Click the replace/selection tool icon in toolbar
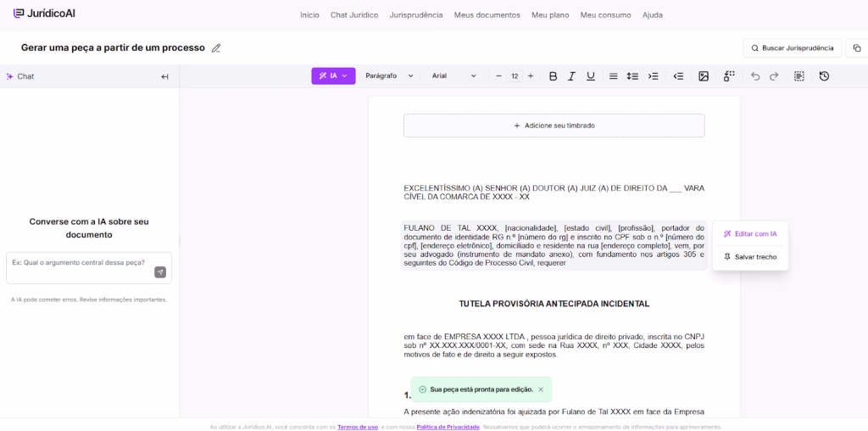Viewport: 868px width, 431px height. 729,76
